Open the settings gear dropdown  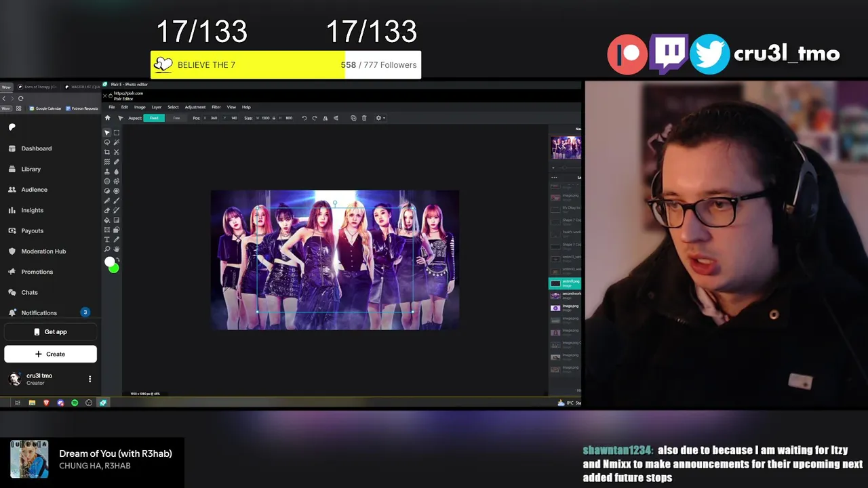point(380,118)
